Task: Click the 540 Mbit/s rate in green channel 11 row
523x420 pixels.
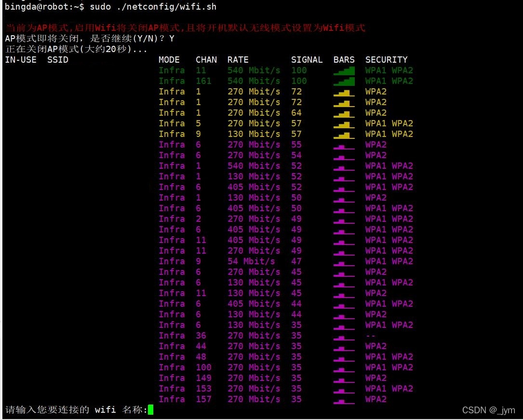Action: pyautogui.click(x=254, y=70)
